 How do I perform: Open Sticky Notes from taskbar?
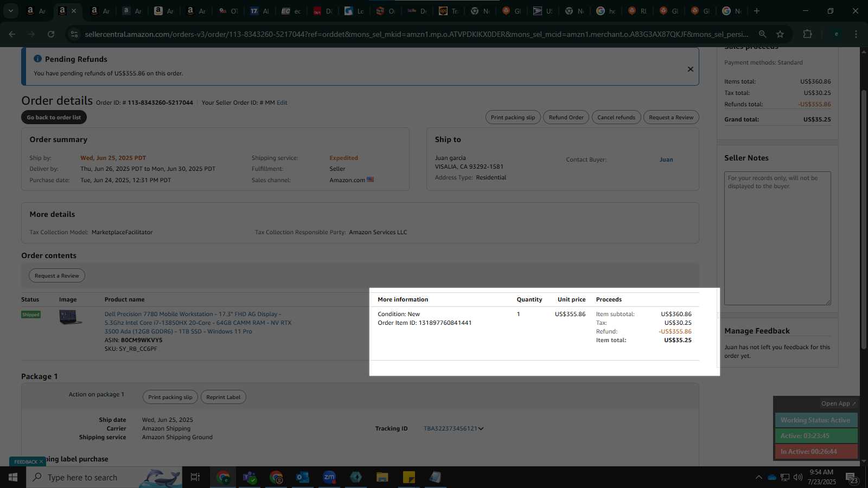409,477
